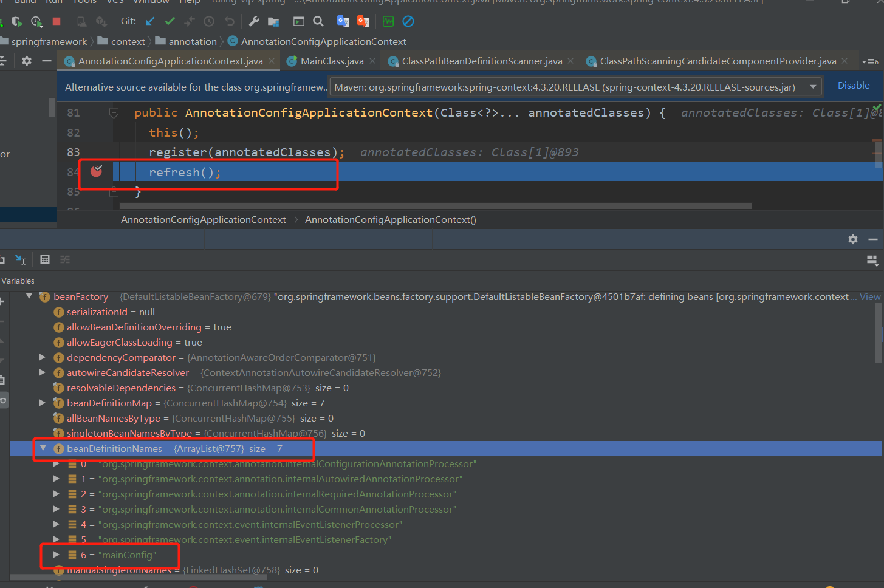Open the green activity monitor icon
The image size is (884, 588).
pyautogui.click(x=388, y=21)
